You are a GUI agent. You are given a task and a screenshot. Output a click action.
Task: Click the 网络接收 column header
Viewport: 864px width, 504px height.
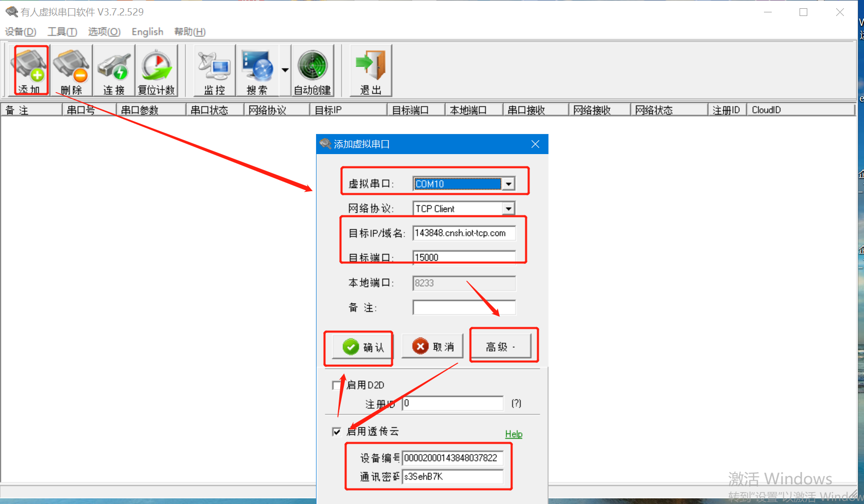pos(600,110)
